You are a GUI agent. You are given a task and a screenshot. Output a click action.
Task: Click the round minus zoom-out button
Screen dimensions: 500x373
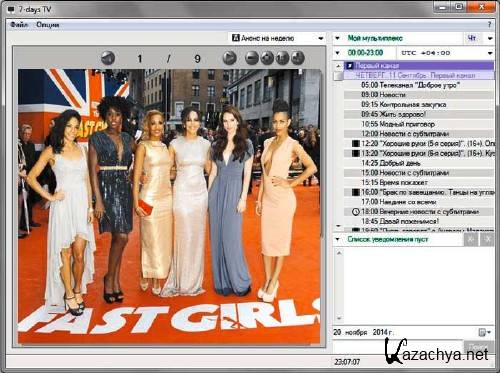click(x=252, y=58)
